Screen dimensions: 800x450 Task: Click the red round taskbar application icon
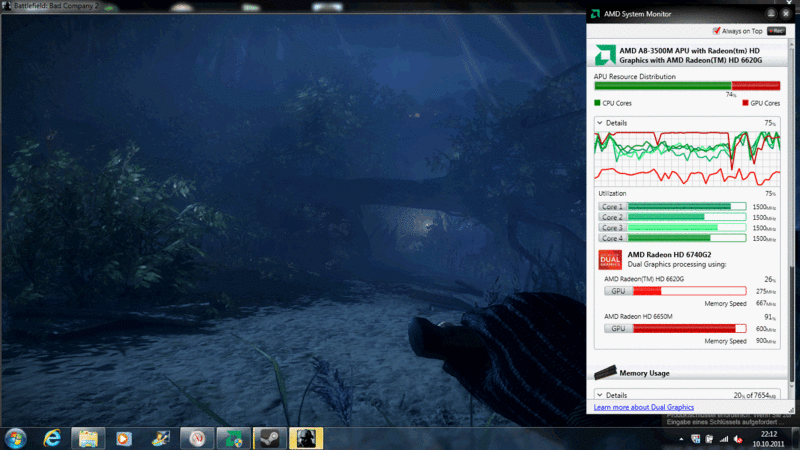(x=197, y=438)
